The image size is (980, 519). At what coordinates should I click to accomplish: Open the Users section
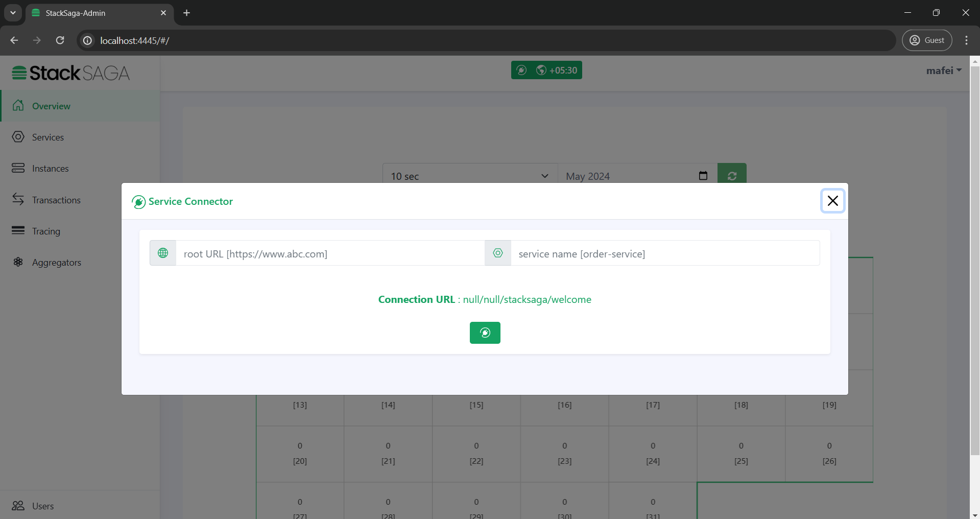[x=80, y=506]
